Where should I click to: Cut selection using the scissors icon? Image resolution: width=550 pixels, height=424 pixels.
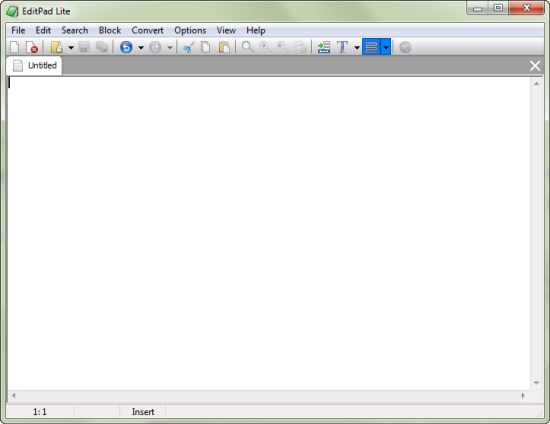tap(189, 47)
